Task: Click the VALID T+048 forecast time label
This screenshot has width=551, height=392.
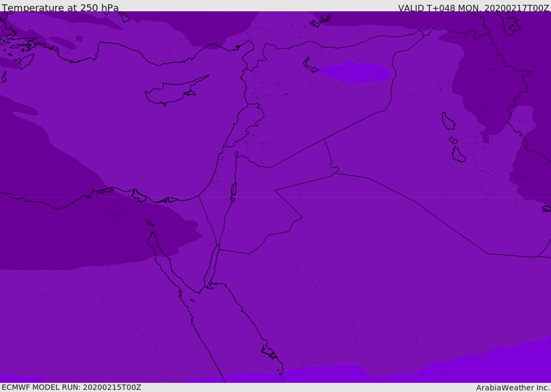Action: tap(473, 8)
